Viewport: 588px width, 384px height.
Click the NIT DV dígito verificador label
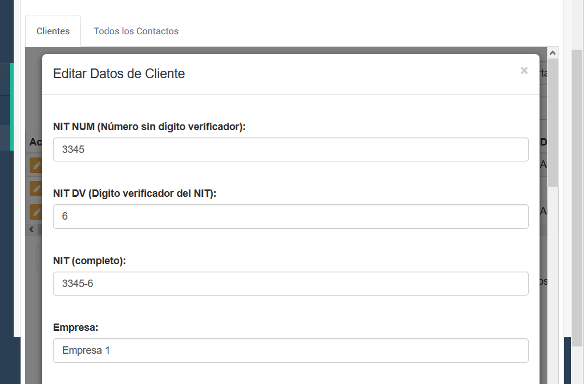point(135,193)
